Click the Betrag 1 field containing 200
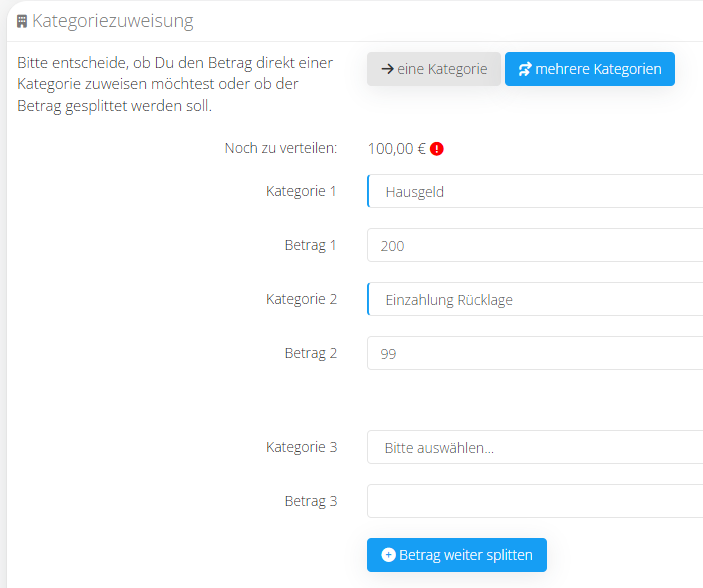703x588 pixels. click(x=535, y=245)
